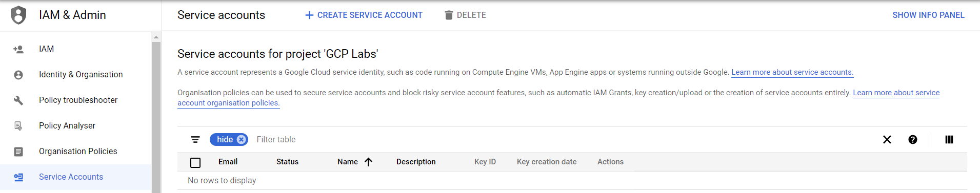Click the Policy Analyser document icon
The height and width of the screenshot is (193, 980).
click(18, 126)
